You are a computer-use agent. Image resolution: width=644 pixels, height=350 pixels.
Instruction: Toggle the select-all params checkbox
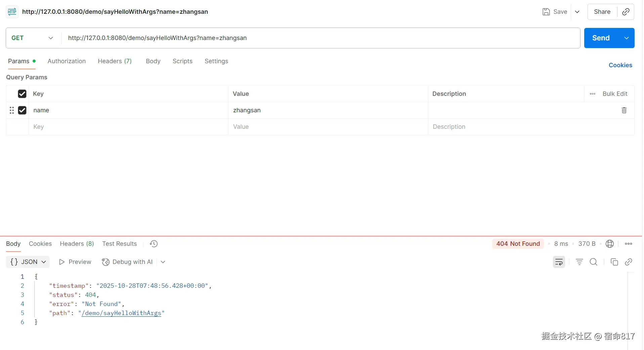(22, 94)
